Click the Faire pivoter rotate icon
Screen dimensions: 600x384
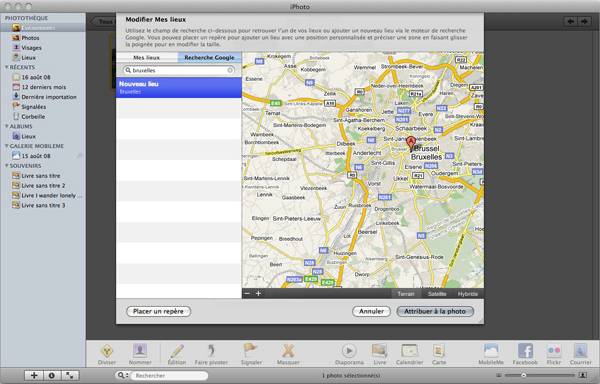pyautogui.click(x=211, y=350)
